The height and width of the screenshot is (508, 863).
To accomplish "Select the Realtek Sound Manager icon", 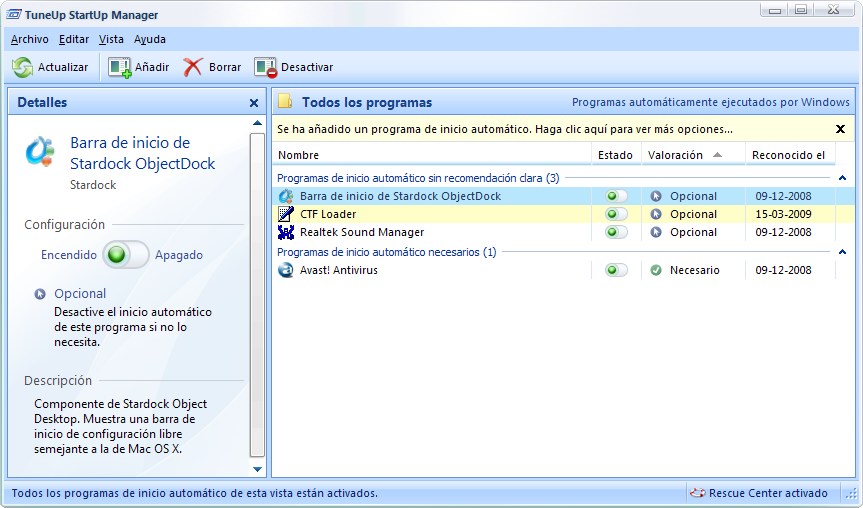I will point(286,232).
